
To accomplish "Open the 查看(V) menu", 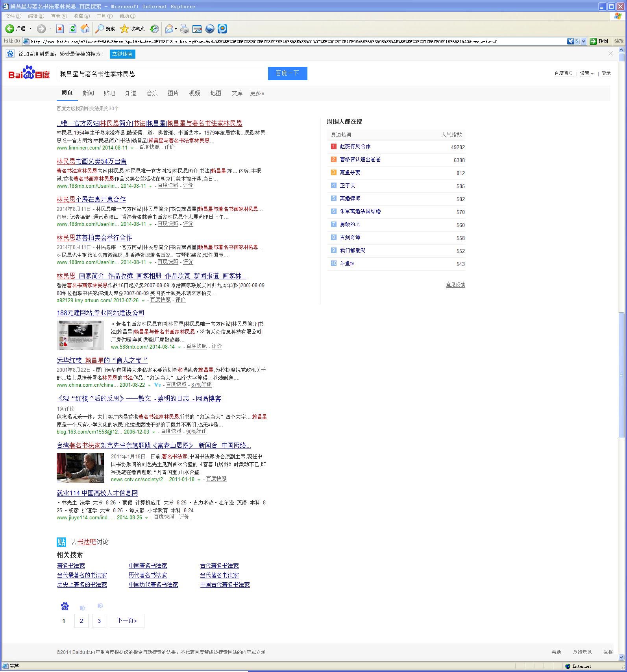I will [59, 16].
